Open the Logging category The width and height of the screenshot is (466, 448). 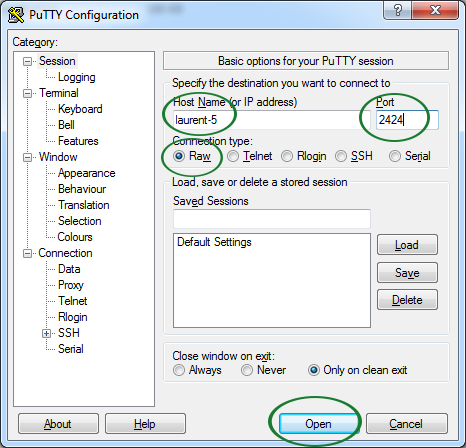click(x=77, y=77)
